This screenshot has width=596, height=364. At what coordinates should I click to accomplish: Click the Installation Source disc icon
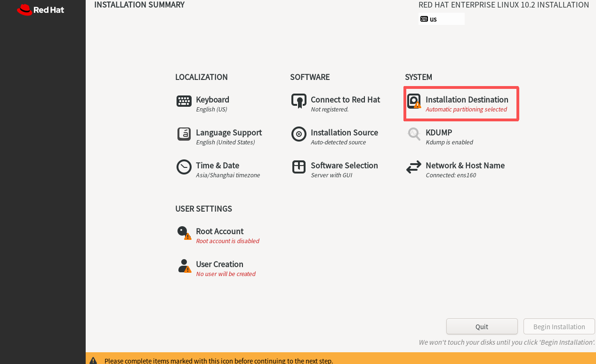[x=299, y=134]
